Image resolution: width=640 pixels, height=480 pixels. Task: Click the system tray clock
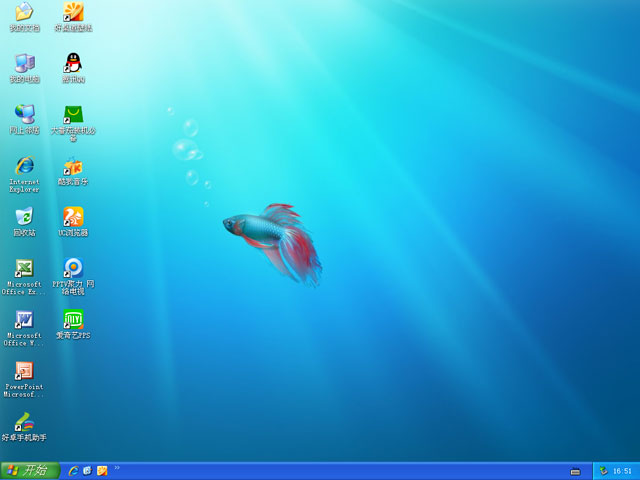[622, 471]
